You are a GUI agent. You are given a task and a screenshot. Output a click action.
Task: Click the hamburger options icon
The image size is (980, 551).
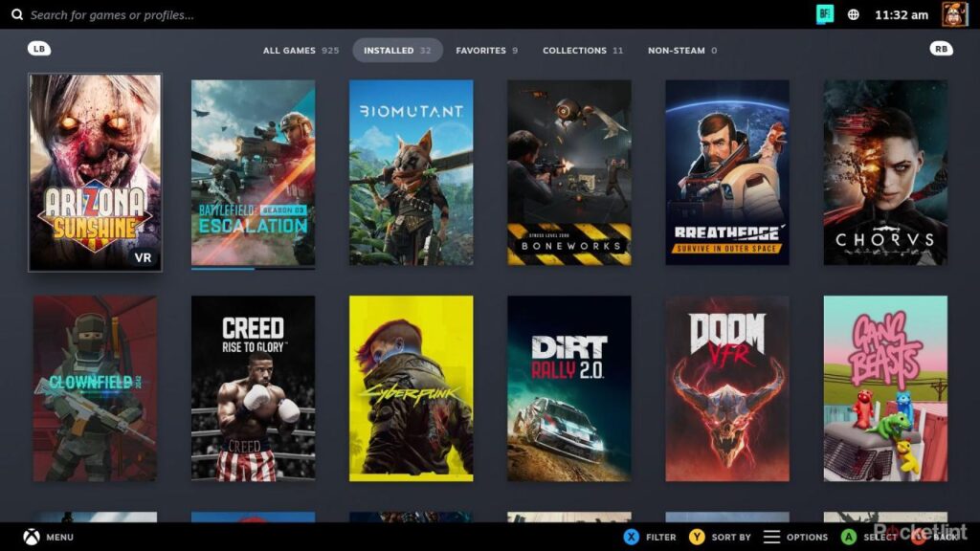[x=772, y=537]
